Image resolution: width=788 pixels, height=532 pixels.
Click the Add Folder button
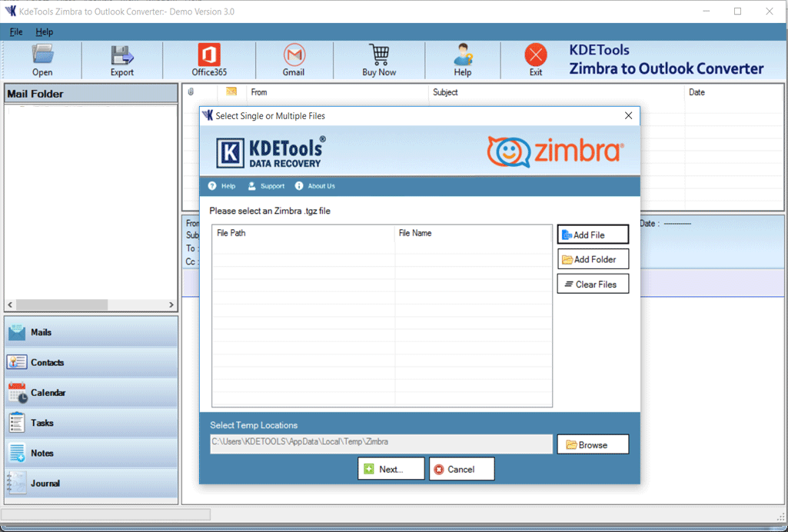tap(593, 259)
